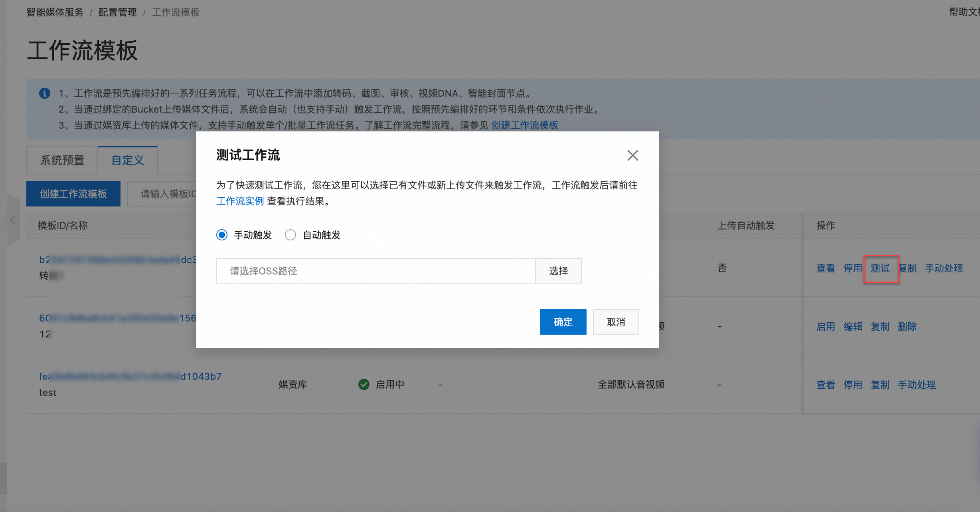The height and width of the screenshot is (512, 980).
Task: Click the green 启用中 status check icon
Action: 364,384
